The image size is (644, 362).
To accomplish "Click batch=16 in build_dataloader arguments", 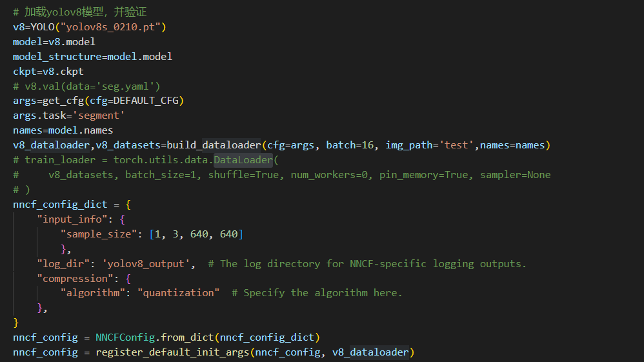I will pos(350,145).
